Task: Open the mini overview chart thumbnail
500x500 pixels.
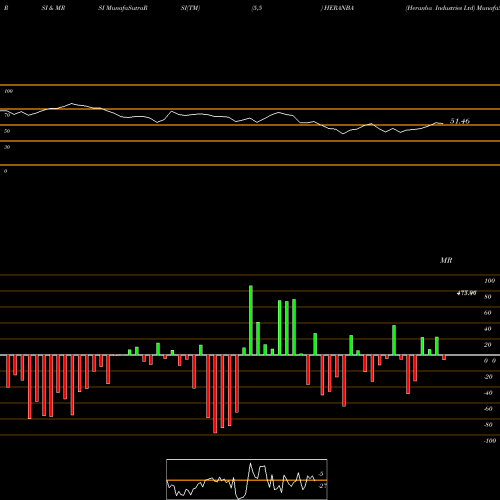Action: [247, 479]
